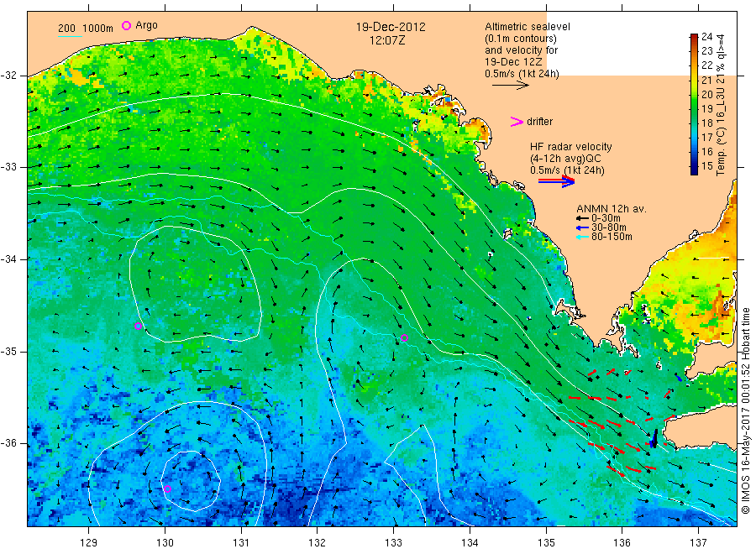Screen dimensions: 756x554
Task: Click the Argo float marker near 130E 36.5S
Action: click(x=168, y=489)
